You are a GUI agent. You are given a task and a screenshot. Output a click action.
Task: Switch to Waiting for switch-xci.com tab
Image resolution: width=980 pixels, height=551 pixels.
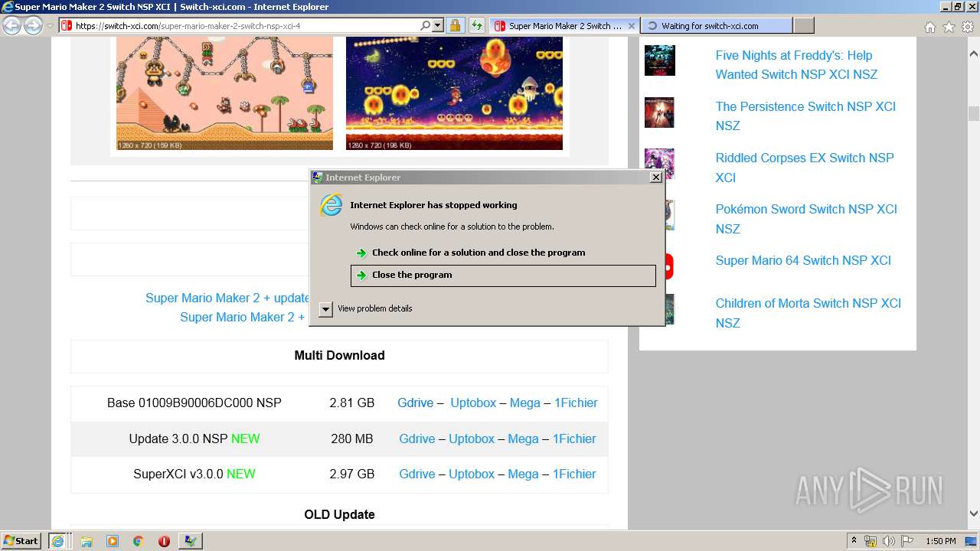pyautogui.click(x=717, y=25)
